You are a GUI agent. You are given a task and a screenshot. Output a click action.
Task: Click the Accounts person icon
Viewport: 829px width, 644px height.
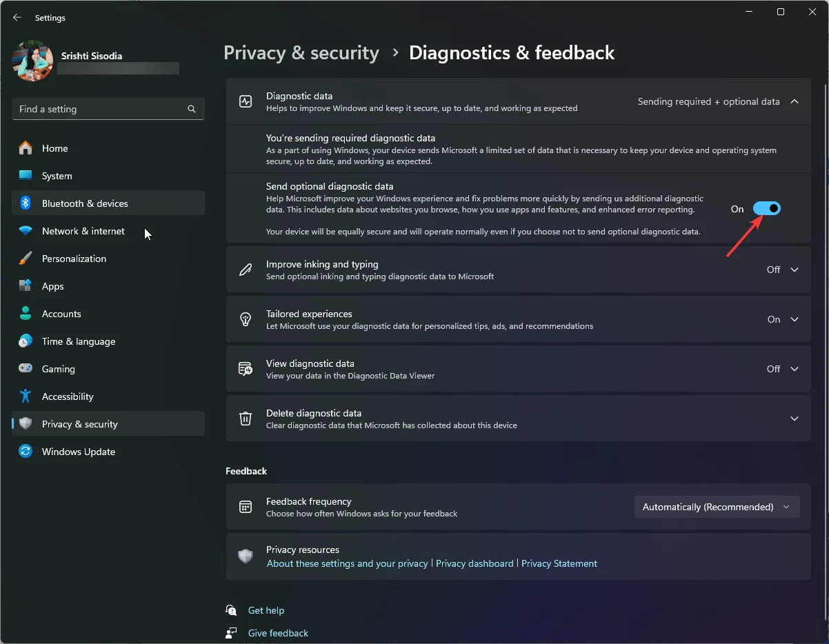point(26,314)
